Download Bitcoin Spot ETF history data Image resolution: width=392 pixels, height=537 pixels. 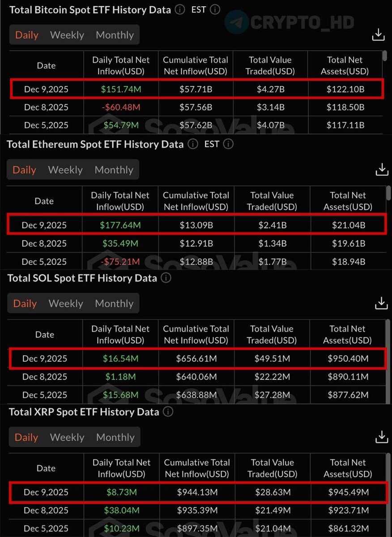click(379, 34)
